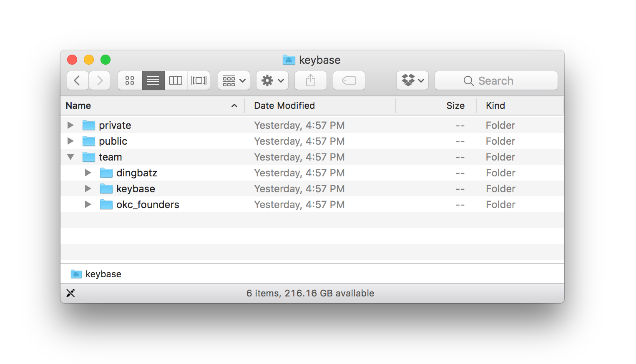
Task: Click the keybase proxy icon in title bar
Action: coord(289,60)
